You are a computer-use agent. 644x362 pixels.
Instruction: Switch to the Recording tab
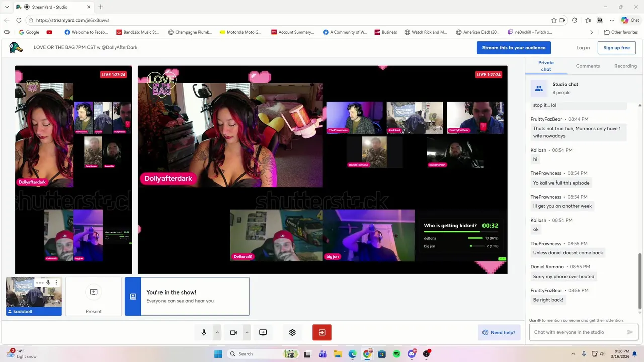[x=625, y=66]
